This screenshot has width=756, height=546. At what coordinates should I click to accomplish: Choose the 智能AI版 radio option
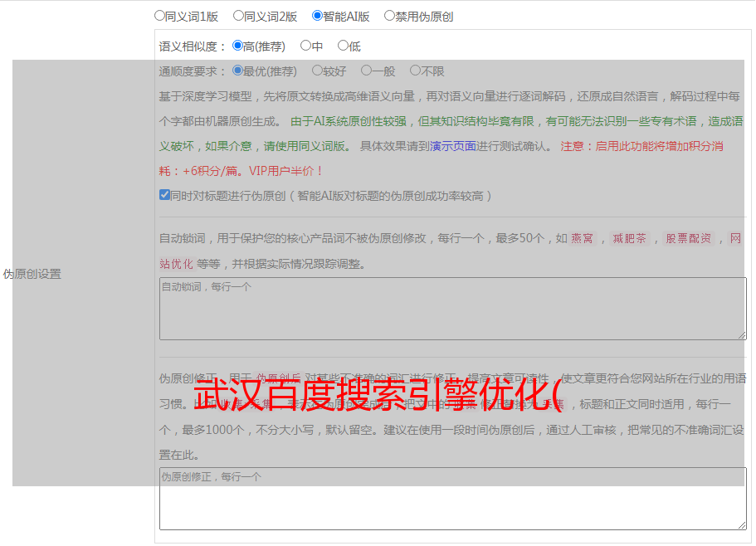pyautogui.click(x=317, y=16)
